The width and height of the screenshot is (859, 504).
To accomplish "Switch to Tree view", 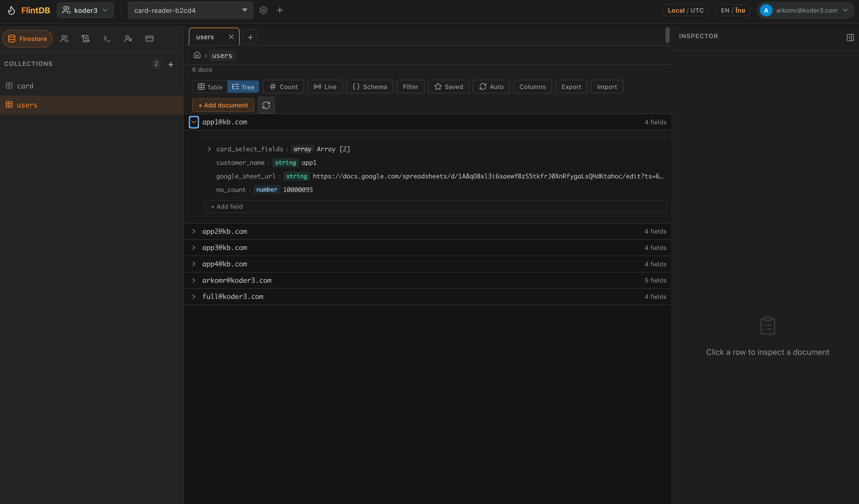I will point(243,87).
